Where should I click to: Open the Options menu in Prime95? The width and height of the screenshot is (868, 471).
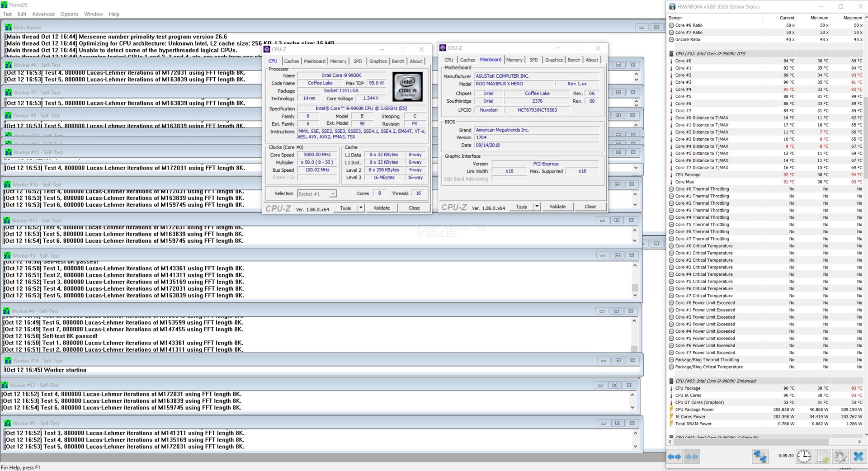click(70, 14)
